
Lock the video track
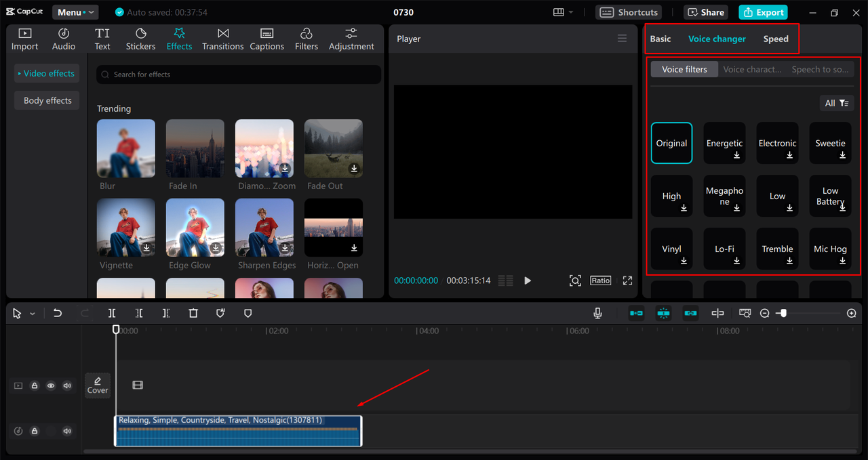pyautogui.click(x=35, y=385)
